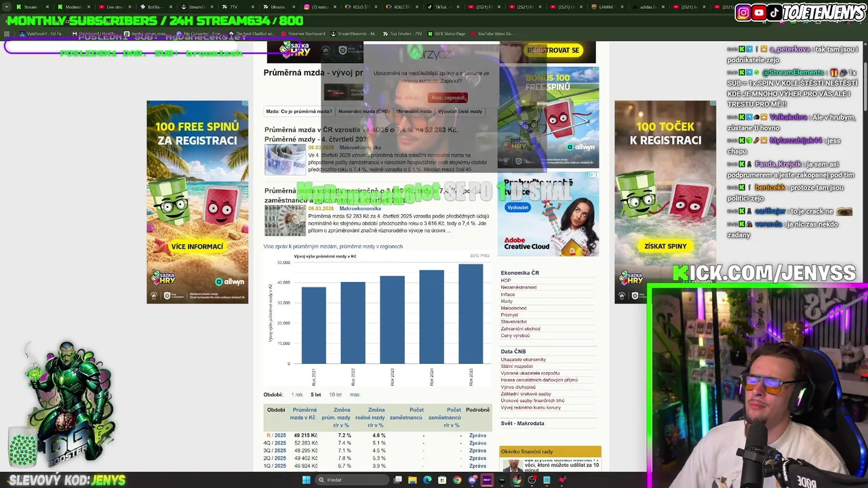Switch to the active Chrome window in the taskbar
The height and width of the screenshot is (488, 868).
[x=517, y=480]
